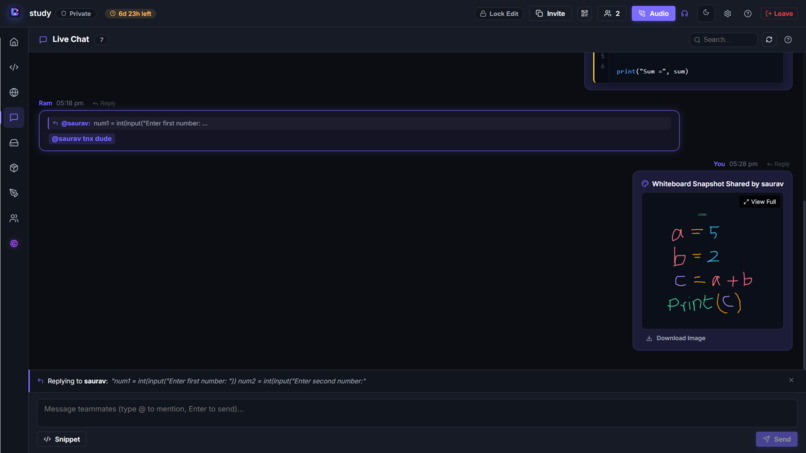
Task: Click the print("Sum =", sum) code line
Action: pyautogui.click(x=652, y=71)
